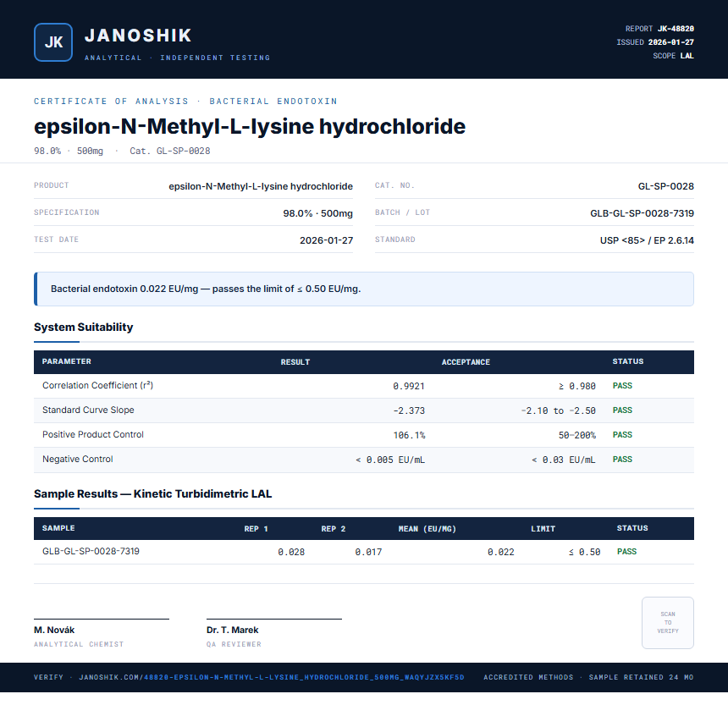The image size is (728, 716).
Task: Click the scope value LAL
Action: point(687,56)
